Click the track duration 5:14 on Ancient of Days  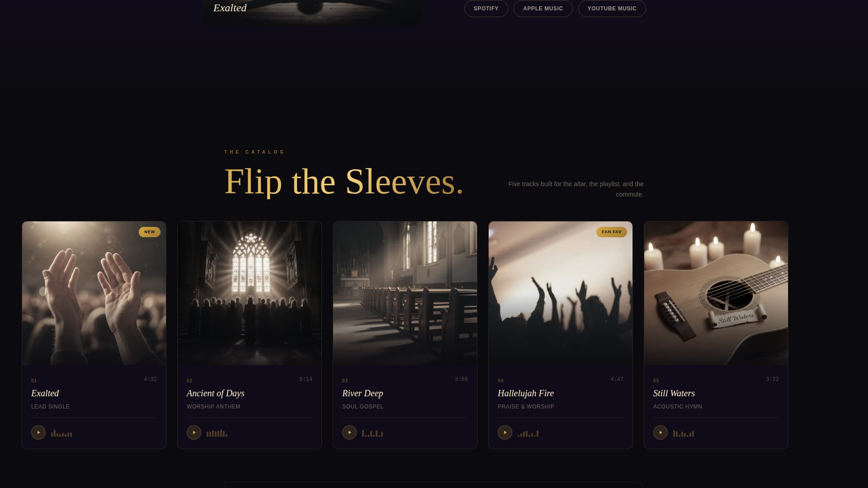[x=306, y=379]
